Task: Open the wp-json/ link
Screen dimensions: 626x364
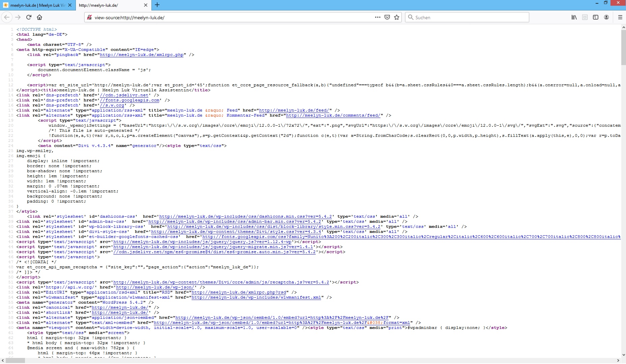Action: 155,287
